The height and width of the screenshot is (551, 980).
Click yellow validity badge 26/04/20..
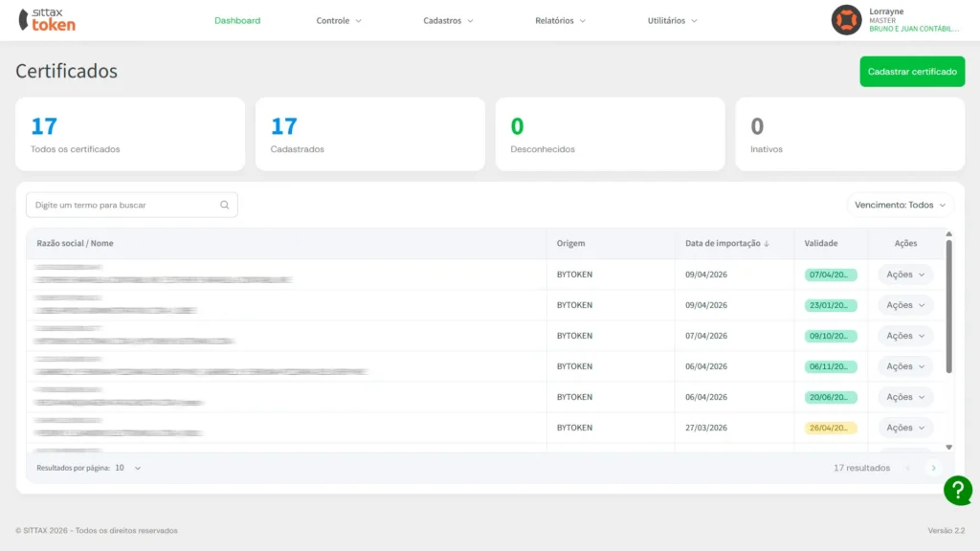(830, 428)
